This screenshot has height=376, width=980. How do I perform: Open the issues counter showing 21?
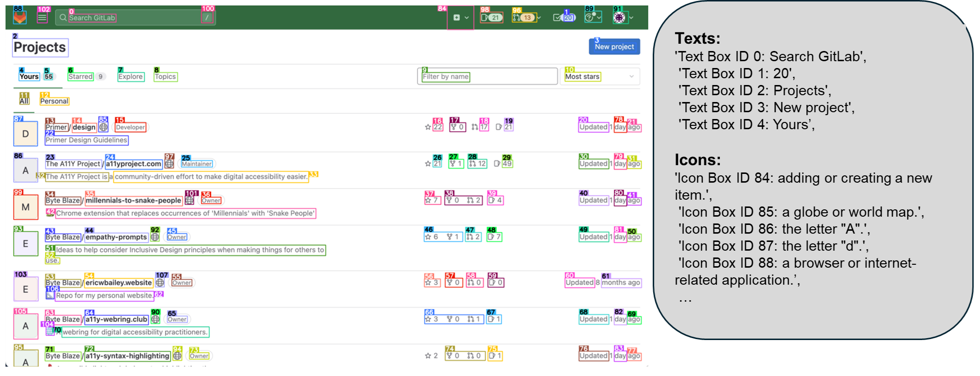tap(491, 17)
